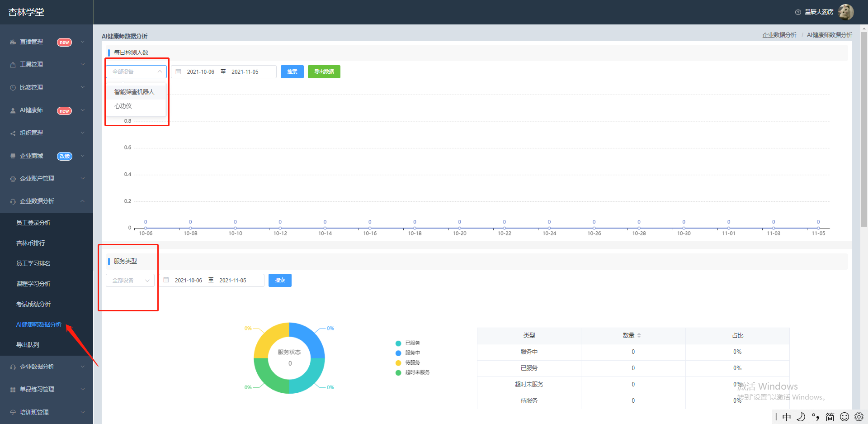Click the IME emoji smiley icon
Image resolution: width=868 pixels, height=424 pixels.
[x=844, y=417]
